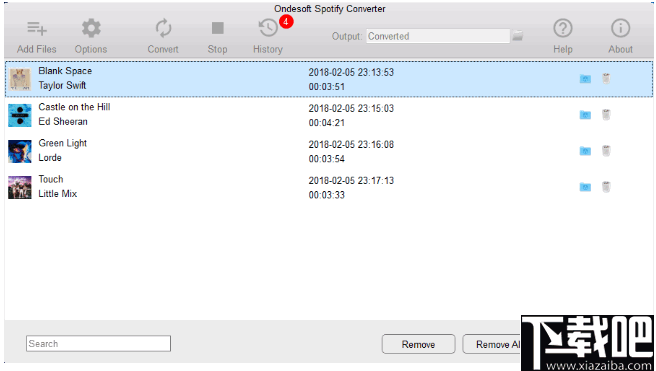Delete Green Light via trash icon

click(x=606, y=150)
